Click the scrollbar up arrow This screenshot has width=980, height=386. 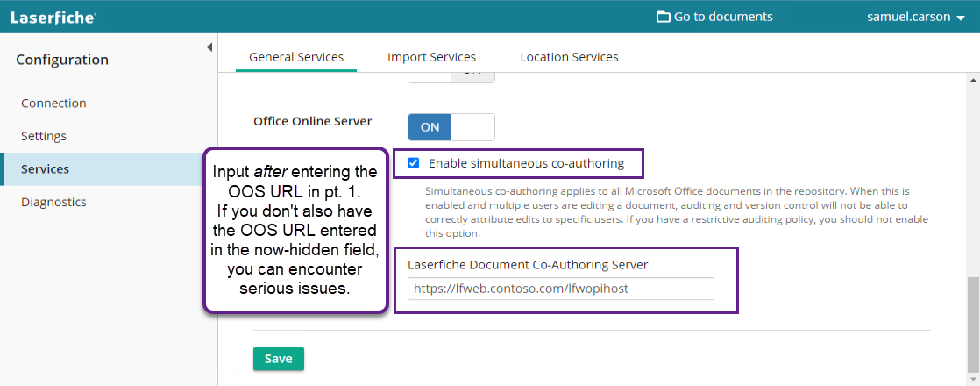(972, 81)
